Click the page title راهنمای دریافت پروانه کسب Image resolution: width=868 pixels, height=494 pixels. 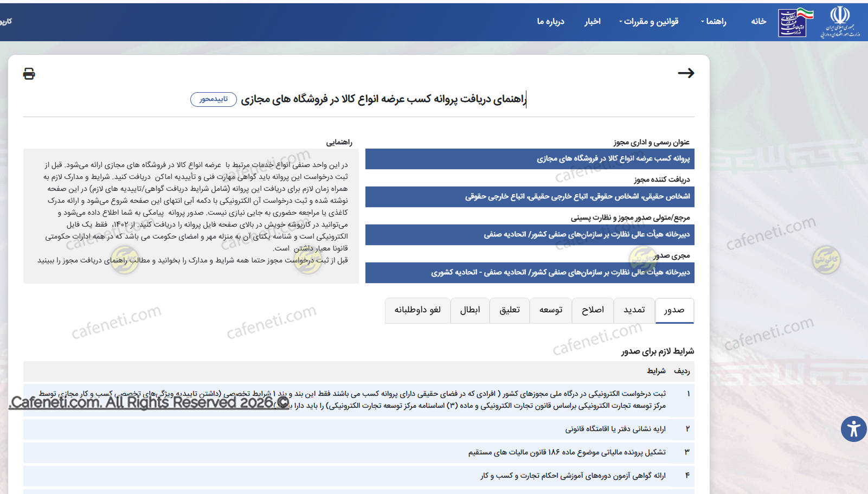[383, 99]
